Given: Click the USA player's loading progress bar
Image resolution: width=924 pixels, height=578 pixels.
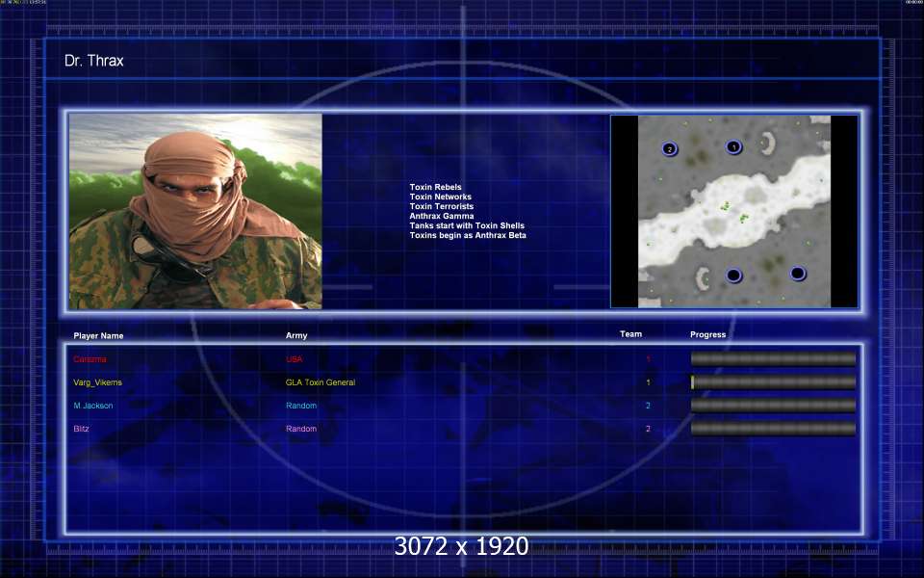Looking at the screenshot, I should (773, 358).
